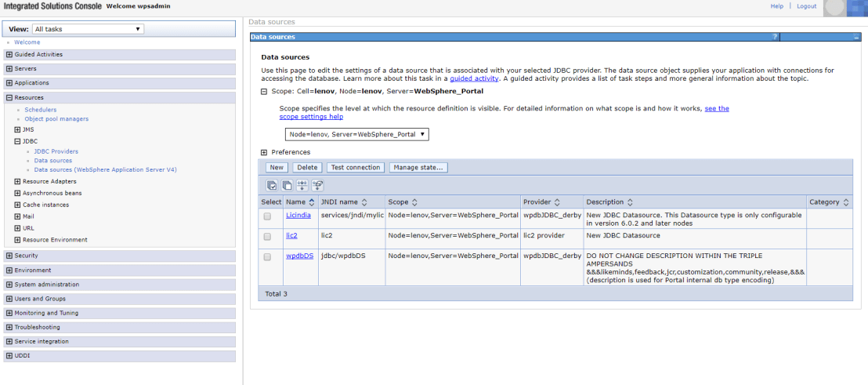
Task: Sort table by the Name column arrows
Action: [x=312, y=202]
